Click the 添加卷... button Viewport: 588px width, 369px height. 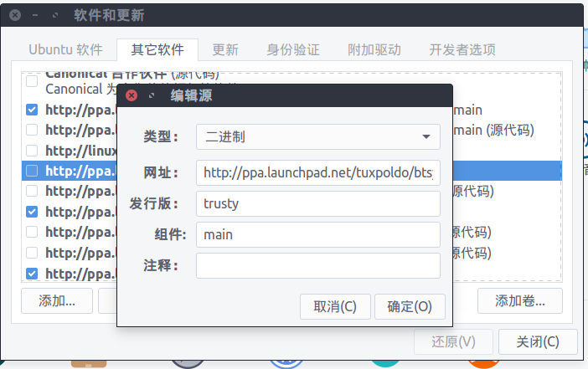click(520, 301)
